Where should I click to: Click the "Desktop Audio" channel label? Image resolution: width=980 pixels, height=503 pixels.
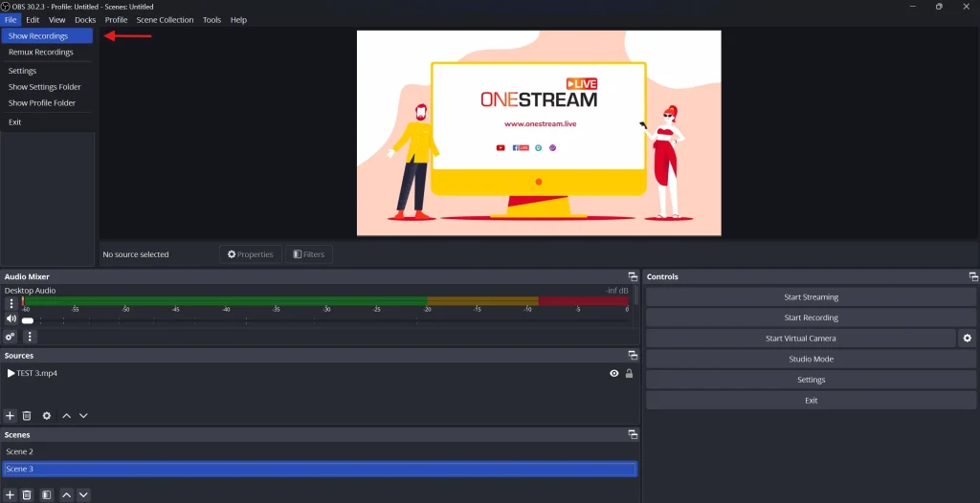[x=30, y=291]
